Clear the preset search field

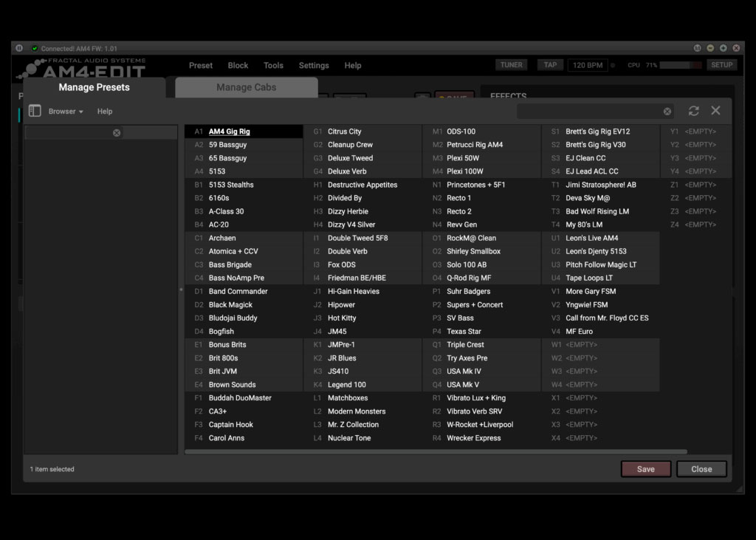pyautogui.click(x=667, y=112)
